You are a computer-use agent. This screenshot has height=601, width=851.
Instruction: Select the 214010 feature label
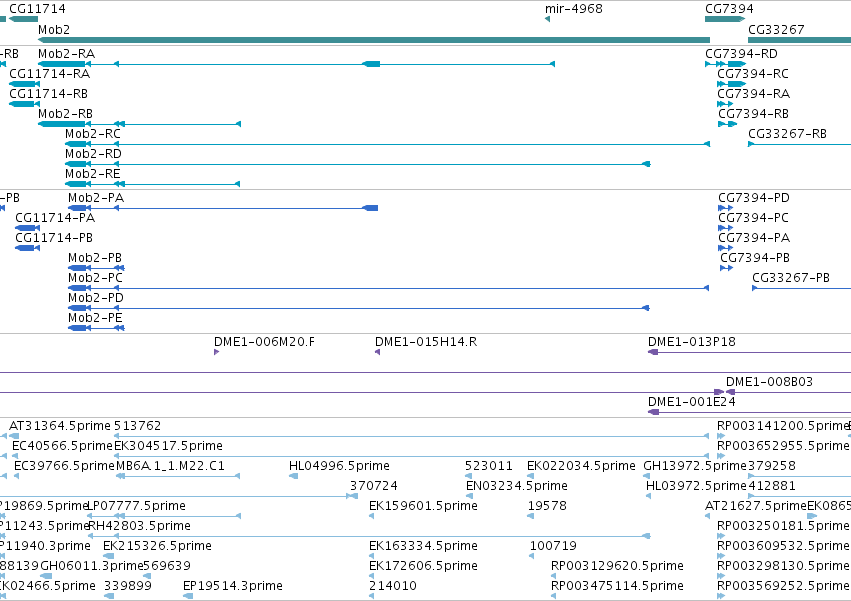(392, 586)
